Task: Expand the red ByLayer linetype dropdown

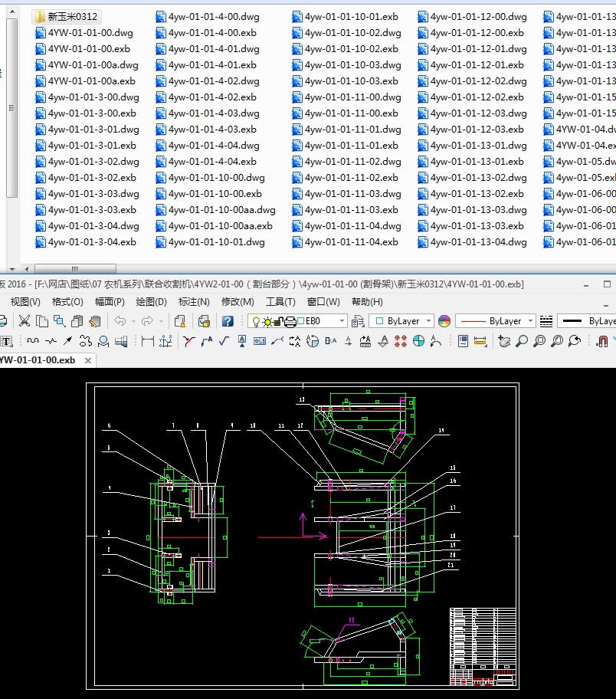Action: pos(529,321)
